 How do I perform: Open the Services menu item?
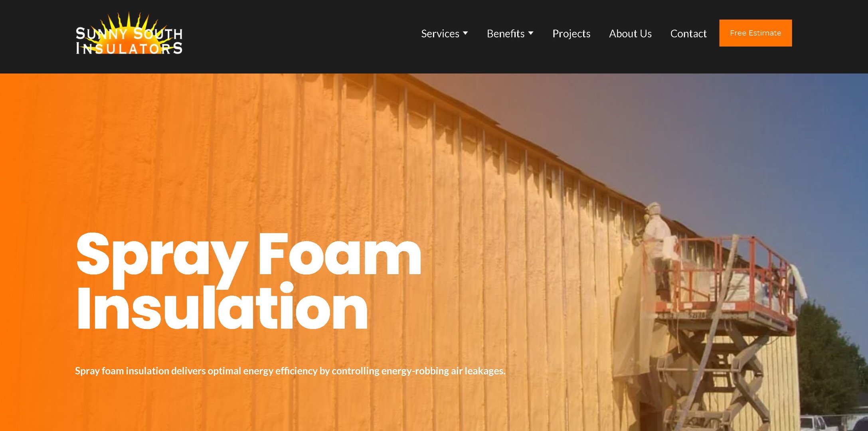click(x=440, y=34)
